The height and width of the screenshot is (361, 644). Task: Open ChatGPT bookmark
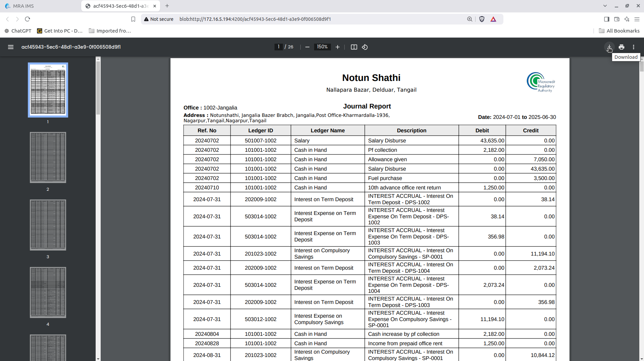[x=18, y=31]
